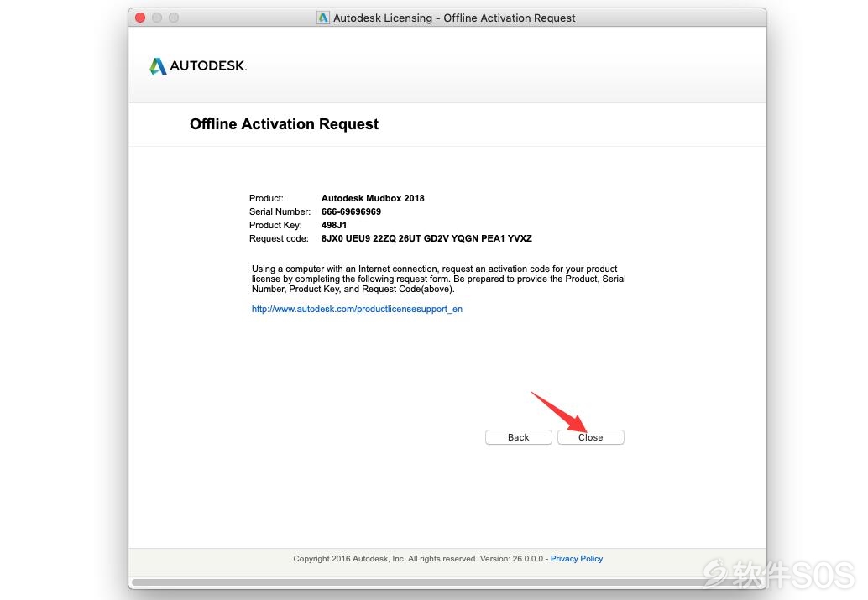Click the red window close button
The height and width of the screenshot is (600, 868).
(140, 18)
